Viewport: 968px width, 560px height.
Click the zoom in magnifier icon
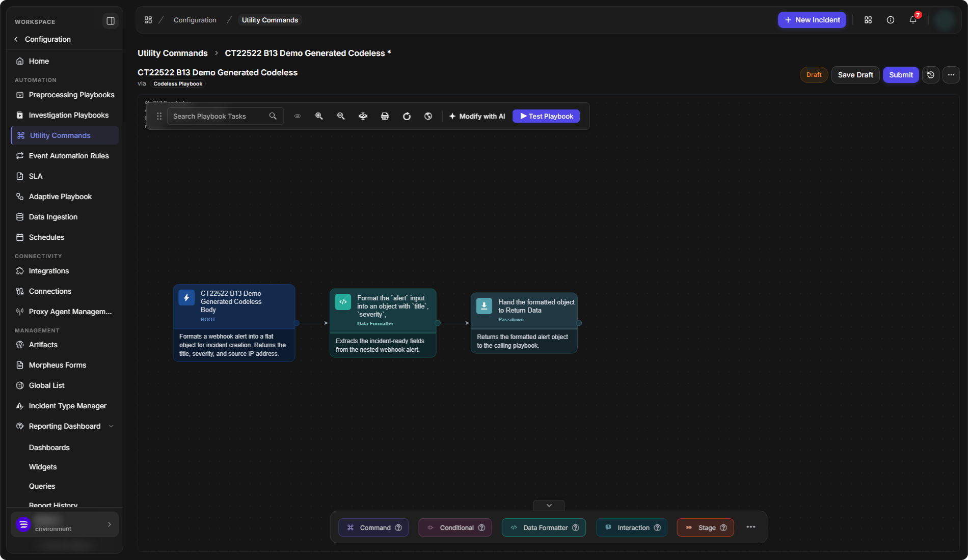tap(319, 116)
